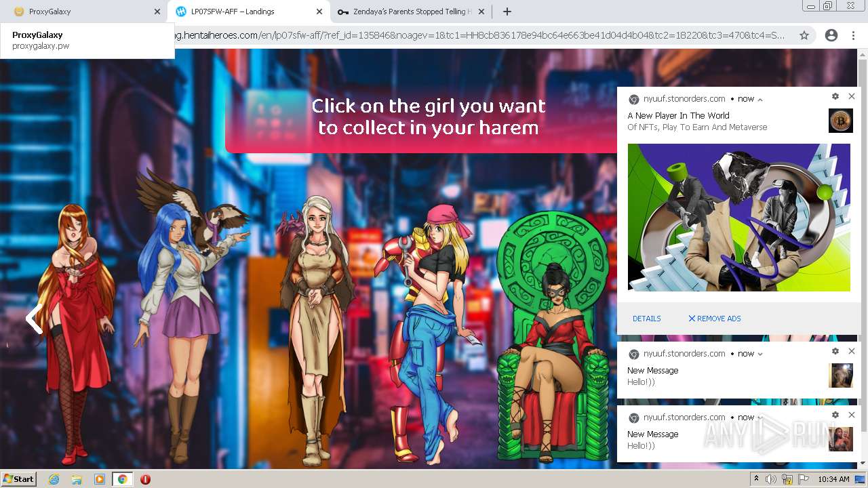This screenshot has width=868, height=488.
Task: Click DETAILS in the notification
Action: pyautogui.click(x=646, y=319)
